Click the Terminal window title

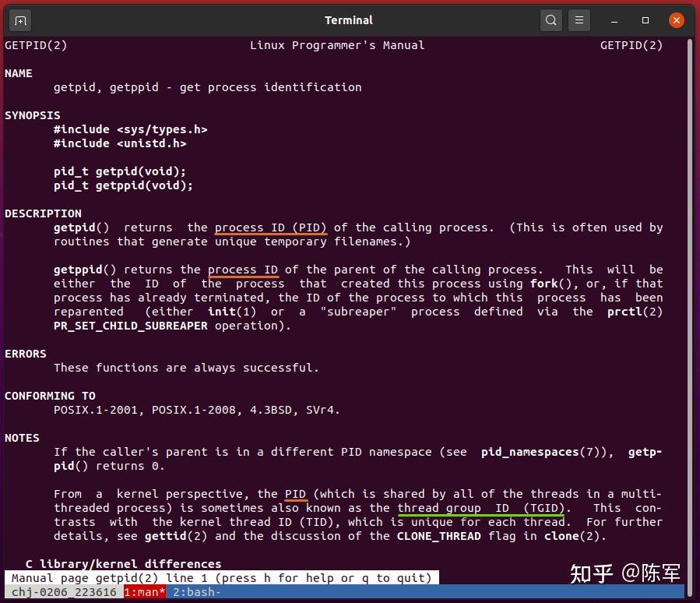point(349,20)
